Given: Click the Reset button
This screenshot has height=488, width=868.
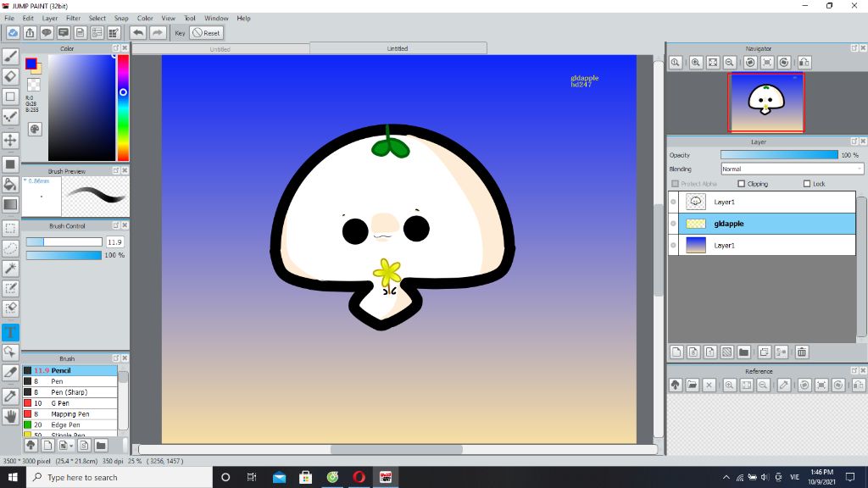Looking at the screenshot, I should (207, 33).
